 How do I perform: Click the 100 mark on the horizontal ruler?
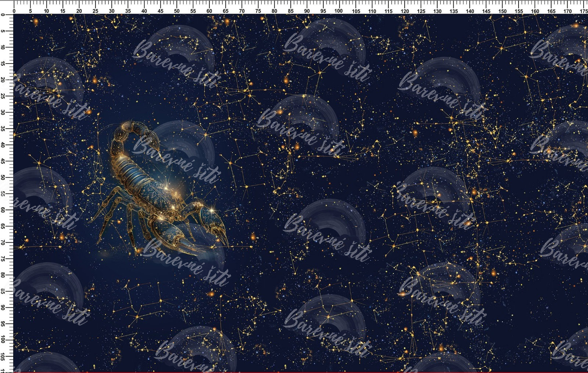tap(338, 11)
